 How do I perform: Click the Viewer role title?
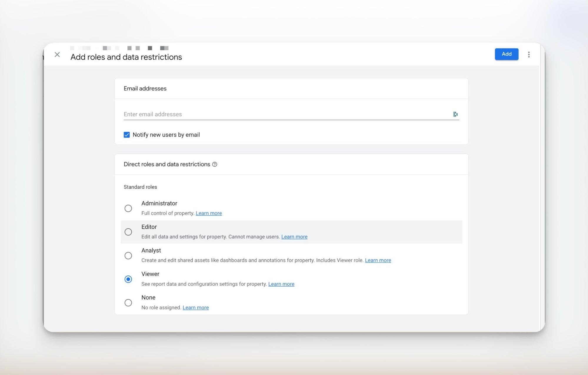(150, 274)
